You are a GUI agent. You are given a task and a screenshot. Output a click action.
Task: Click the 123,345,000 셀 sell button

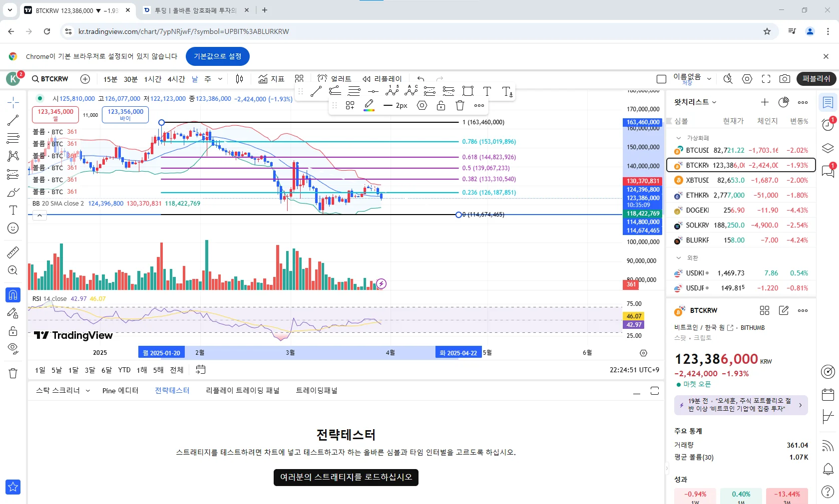pyautogui.click(x=55, y=115)
